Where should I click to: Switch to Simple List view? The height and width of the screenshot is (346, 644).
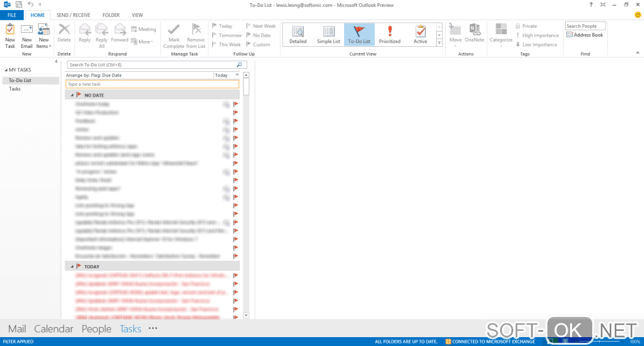pyautogui.click(x=328, y=35)
